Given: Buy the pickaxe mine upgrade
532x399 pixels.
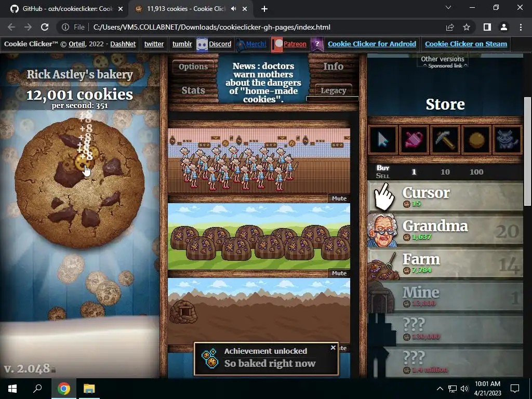Looking at the screenshot, I should (445, 140).
